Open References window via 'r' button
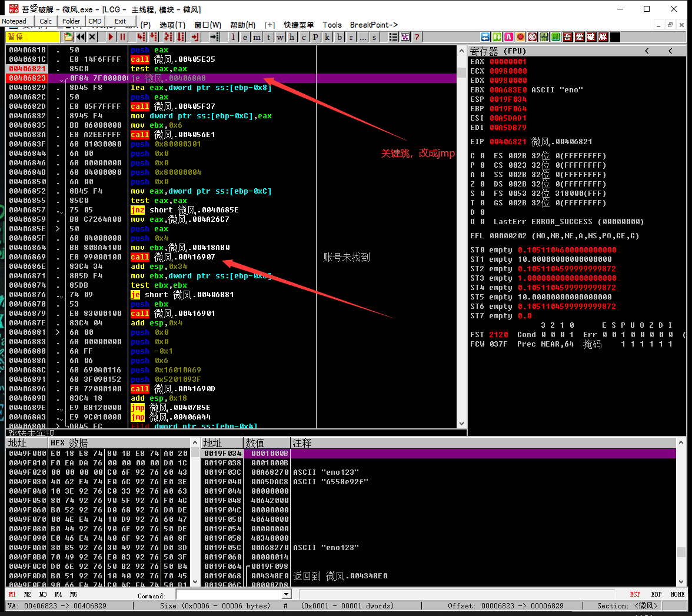 pyautogui.click(x=351, y=37)
